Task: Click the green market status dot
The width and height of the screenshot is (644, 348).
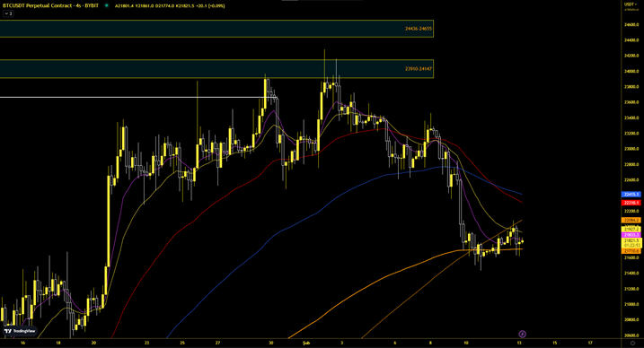Action: [106, 5]
